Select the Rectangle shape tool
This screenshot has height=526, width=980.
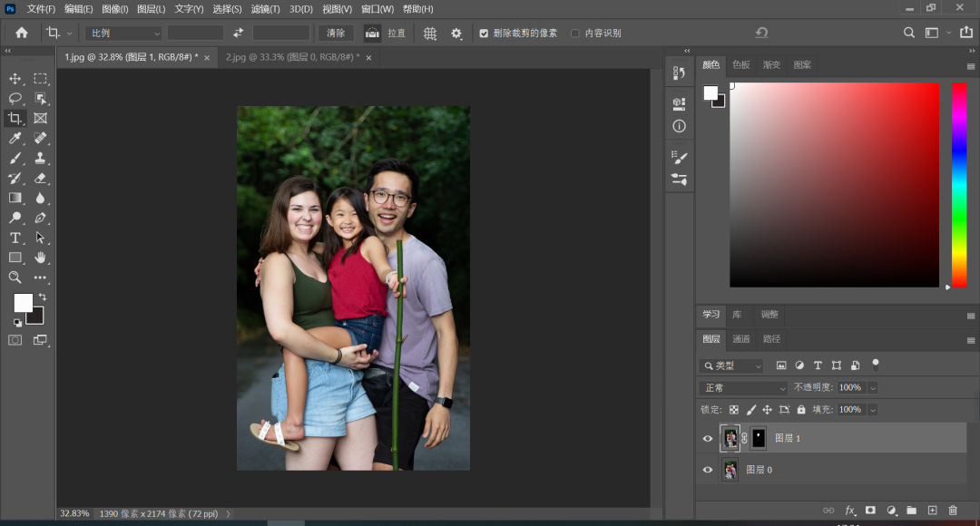(15, 258)
